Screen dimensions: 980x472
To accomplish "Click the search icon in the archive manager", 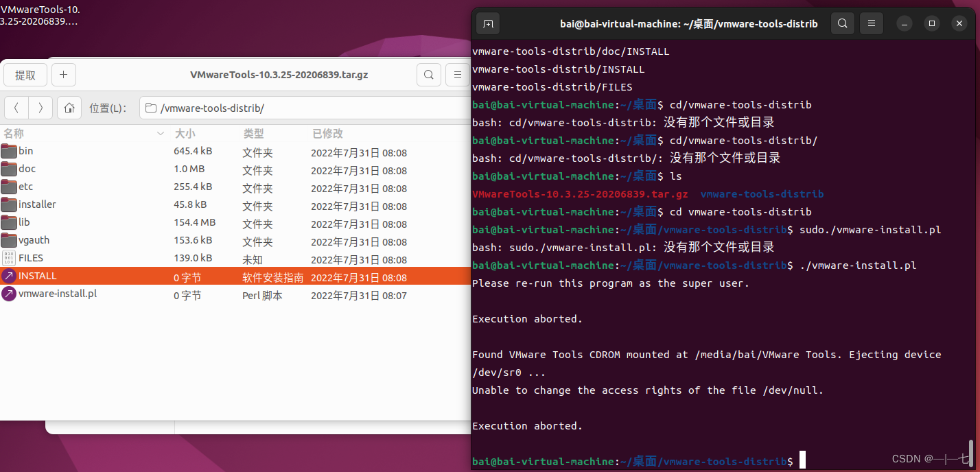I will tap(429, 75).
